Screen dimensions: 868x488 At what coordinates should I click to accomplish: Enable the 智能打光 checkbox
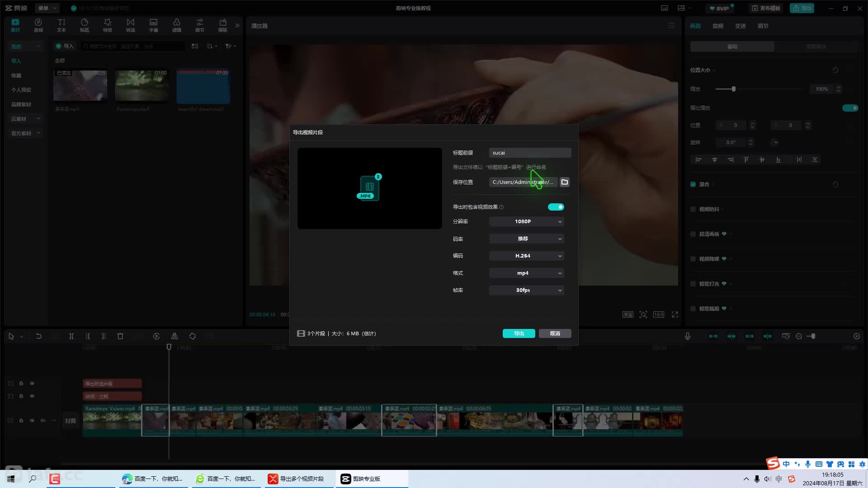coord(693,284)
